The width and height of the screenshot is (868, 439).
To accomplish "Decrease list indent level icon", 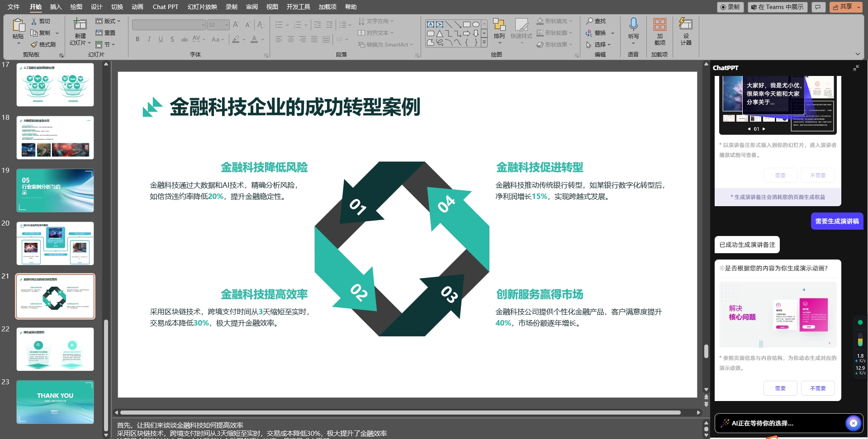I will point(318,24).
